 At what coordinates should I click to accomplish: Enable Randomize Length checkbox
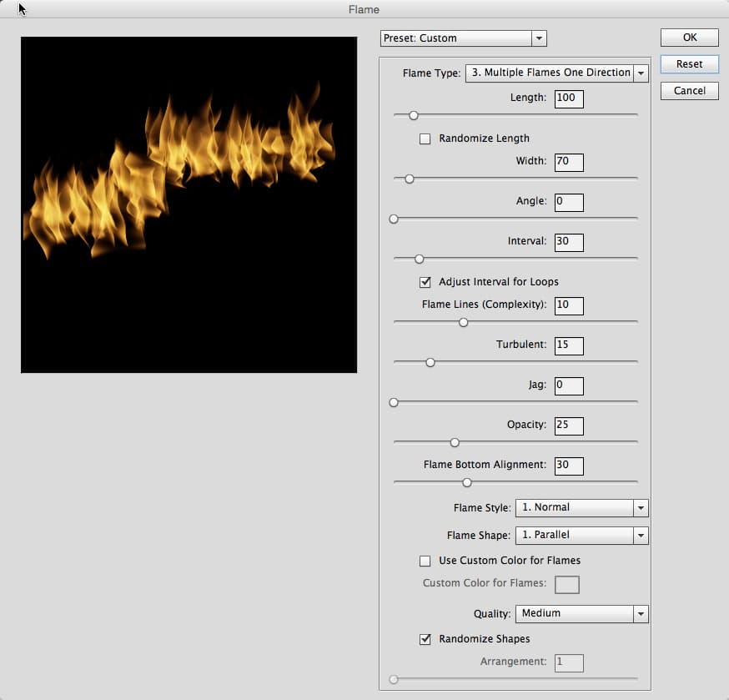[425, 138]
